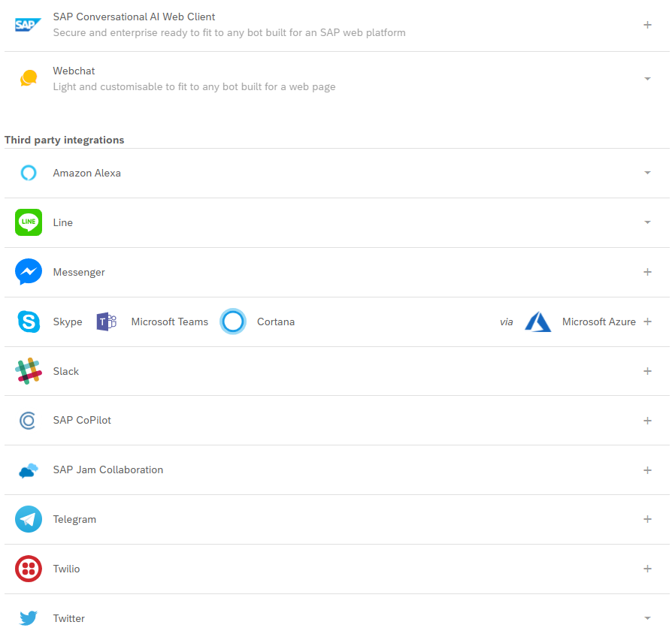The height and width of the screenshot is (637, 672).
Task: Click the SAP Jam Collaboration label
Action: click(x=108, y=470)
